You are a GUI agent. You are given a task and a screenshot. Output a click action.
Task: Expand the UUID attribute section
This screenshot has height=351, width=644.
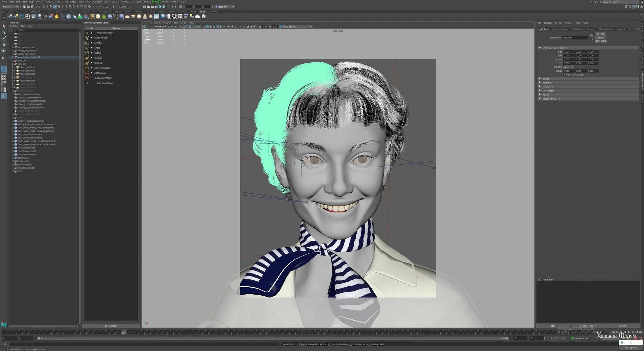tap(540, 95)
